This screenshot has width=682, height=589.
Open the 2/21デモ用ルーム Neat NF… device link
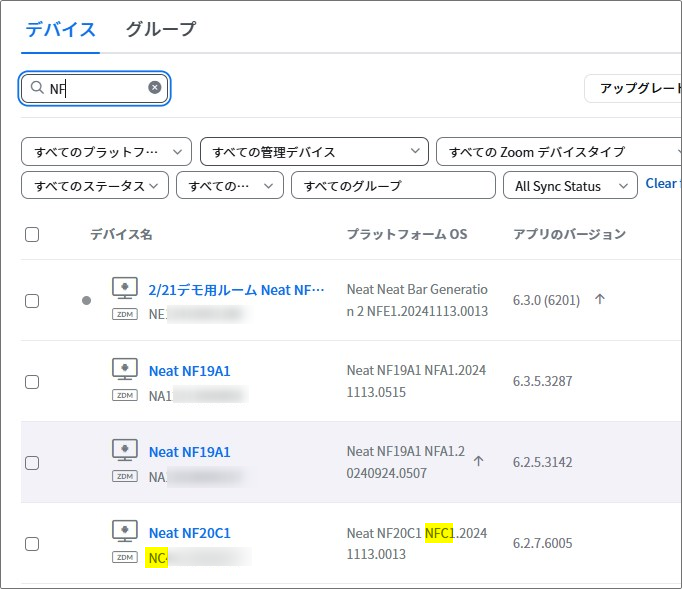click(x=236, y=290)
